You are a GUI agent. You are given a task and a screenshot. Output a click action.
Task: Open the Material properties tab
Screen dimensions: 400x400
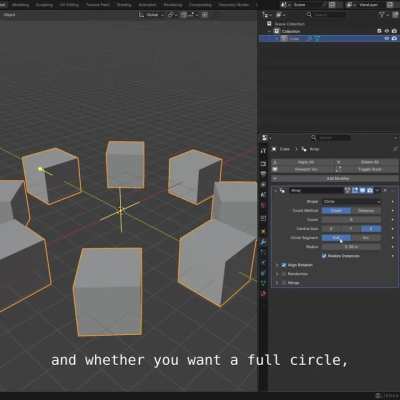pyautogui.click(x=263, y=294)
